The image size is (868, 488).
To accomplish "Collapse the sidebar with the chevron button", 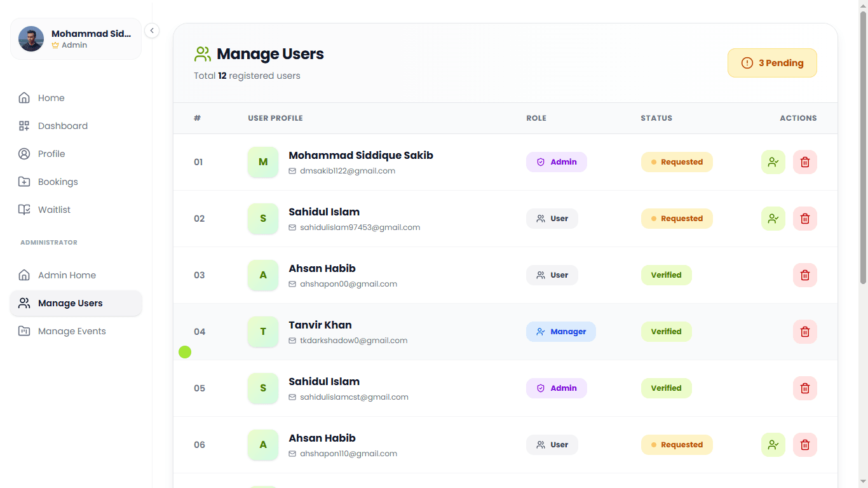I will (152, 30).
